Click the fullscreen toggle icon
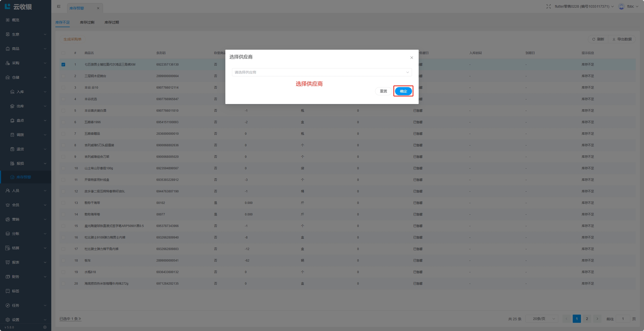 (x=548, y=6)
